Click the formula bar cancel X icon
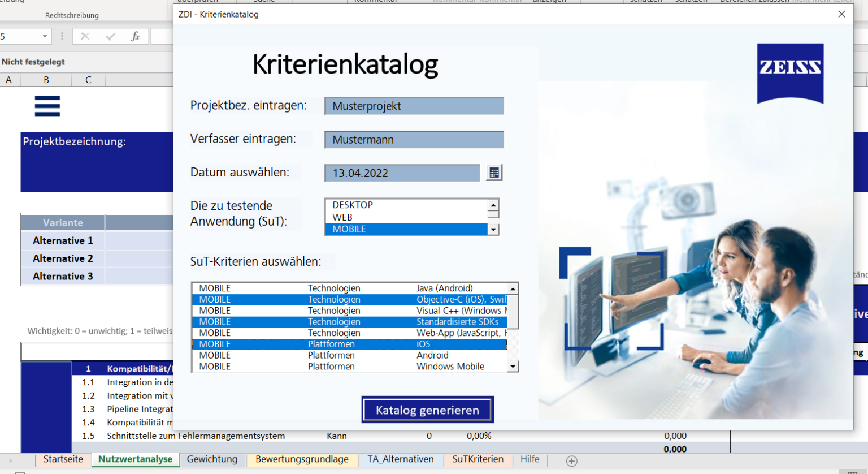The image size is (868, 474). click(85, 37)
